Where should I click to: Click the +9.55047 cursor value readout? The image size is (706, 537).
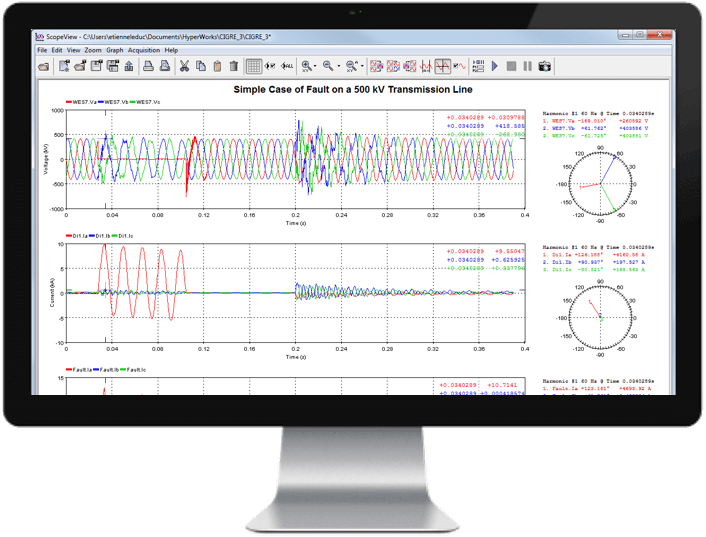[510, 251]
